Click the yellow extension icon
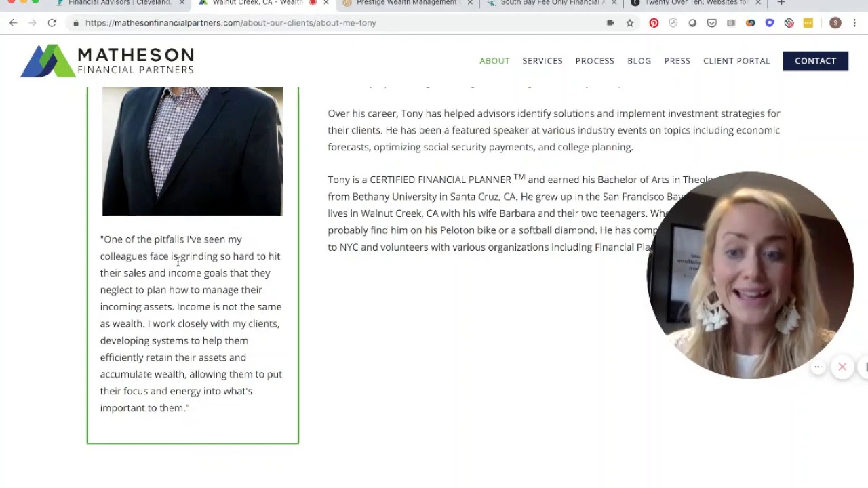The image size is (868, 488). (808, 23)
